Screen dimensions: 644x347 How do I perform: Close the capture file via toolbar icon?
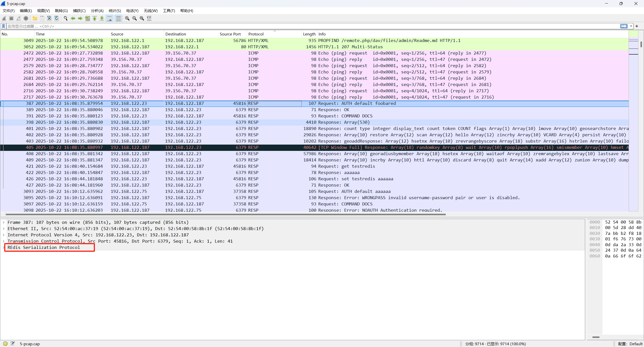coord(49,18)
